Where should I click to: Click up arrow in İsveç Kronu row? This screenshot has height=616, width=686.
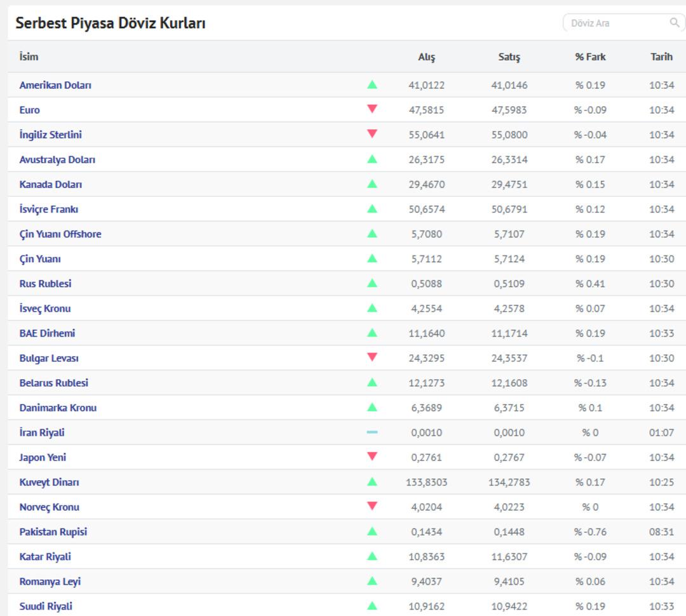click(372, 308)
